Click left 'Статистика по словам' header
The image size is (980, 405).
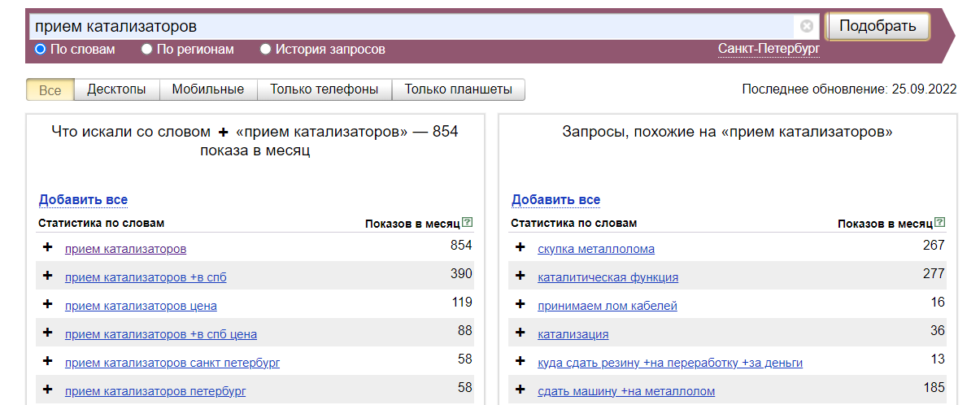coord(101,223)
